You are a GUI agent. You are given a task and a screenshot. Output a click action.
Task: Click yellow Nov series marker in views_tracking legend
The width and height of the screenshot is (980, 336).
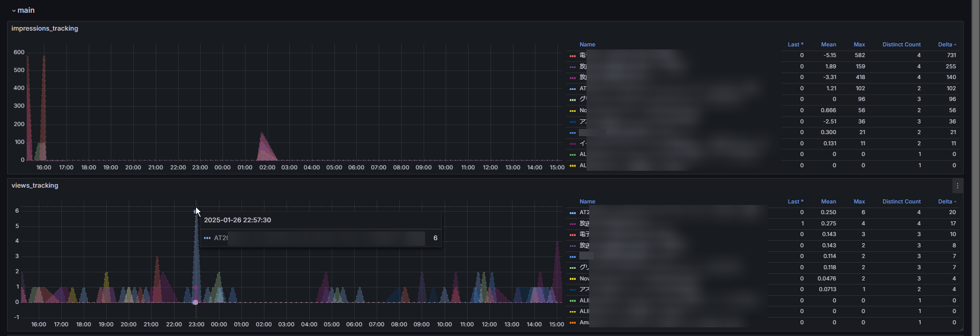(573, 279)
